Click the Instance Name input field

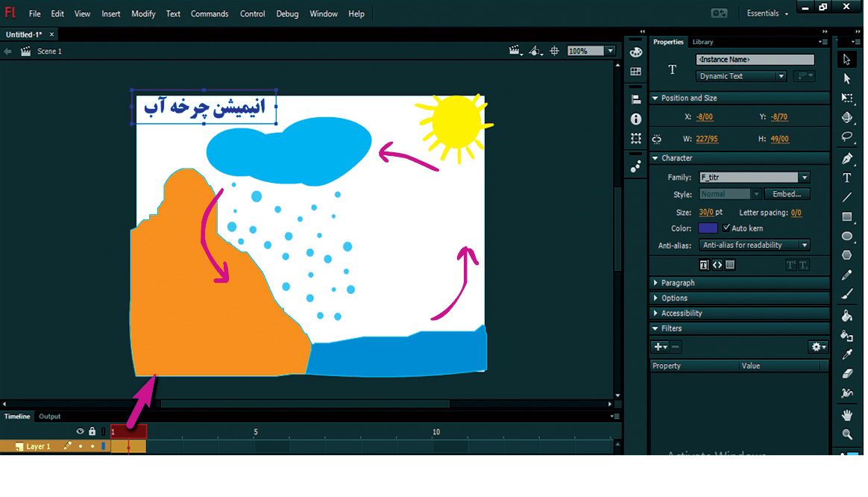click(755, 60)
